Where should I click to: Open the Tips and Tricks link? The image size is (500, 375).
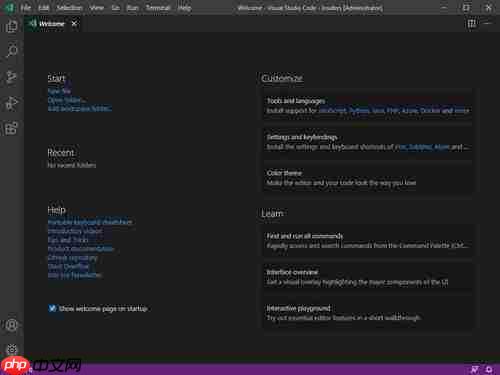pyautogui.click(x=68, y=240)
